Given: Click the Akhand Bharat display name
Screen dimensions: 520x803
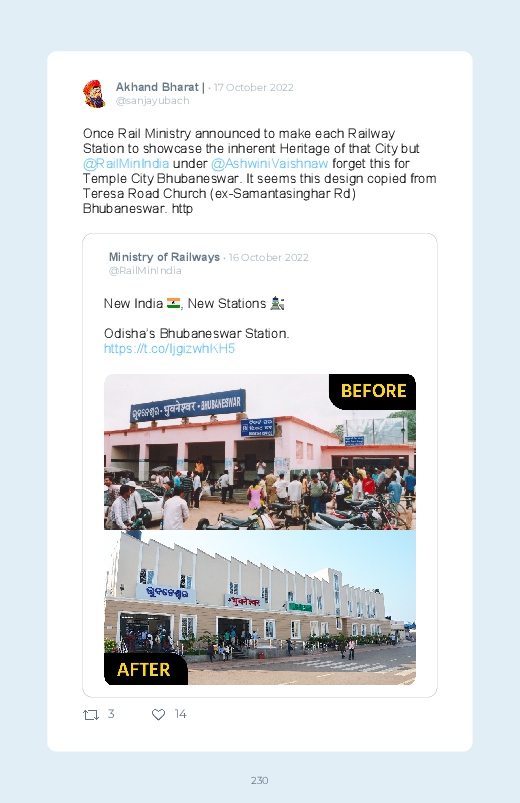Looking at the screenshot, I should pyautogui.click(x=160, y=87).
